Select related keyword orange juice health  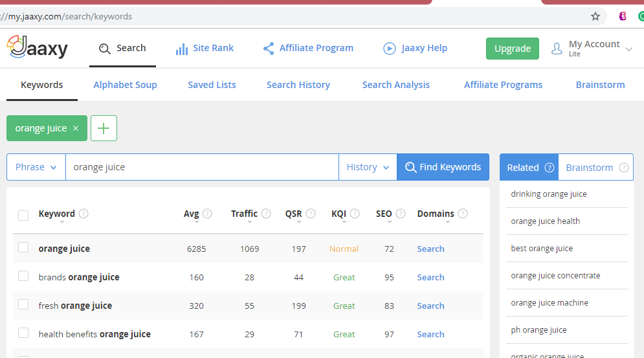[546, 221]
